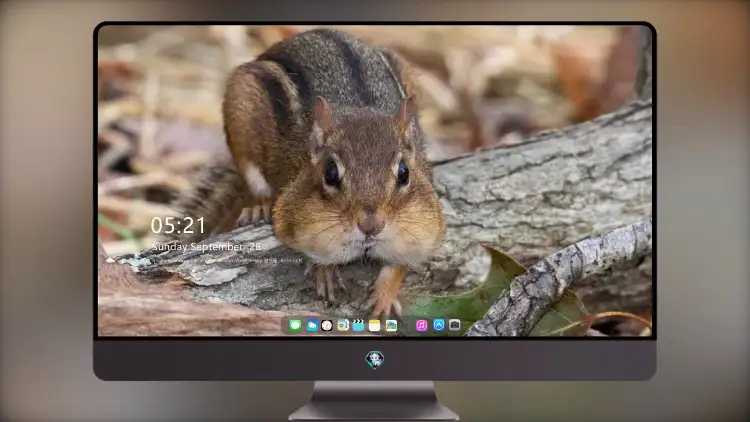Screen dimensions: 750x422
Task: Open the Camera app in the dock
Action: tap(454, 325)
